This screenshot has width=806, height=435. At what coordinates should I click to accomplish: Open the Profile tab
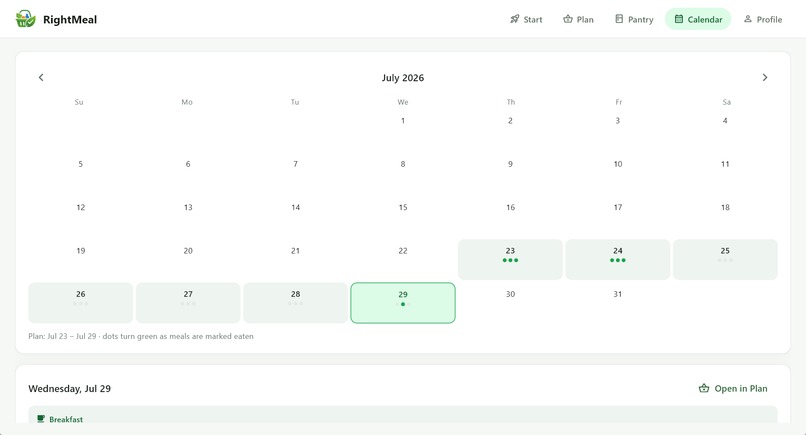pyautogui.click(x=763, y=19)
